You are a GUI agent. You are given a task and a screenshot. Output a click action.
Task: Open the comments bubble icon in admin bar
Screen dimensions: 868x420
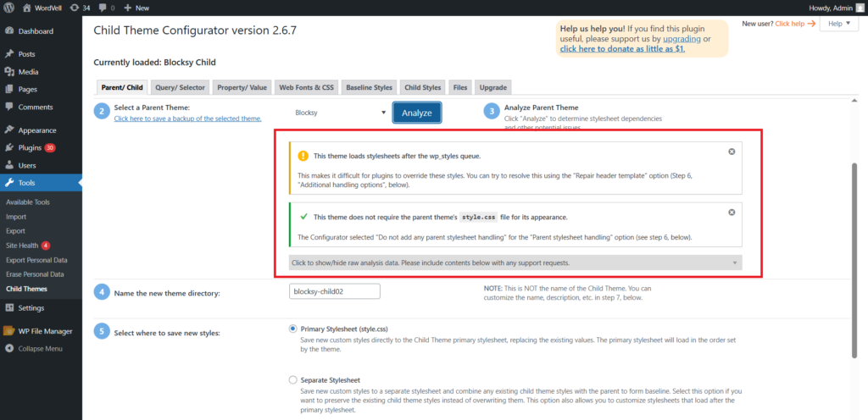103,8
